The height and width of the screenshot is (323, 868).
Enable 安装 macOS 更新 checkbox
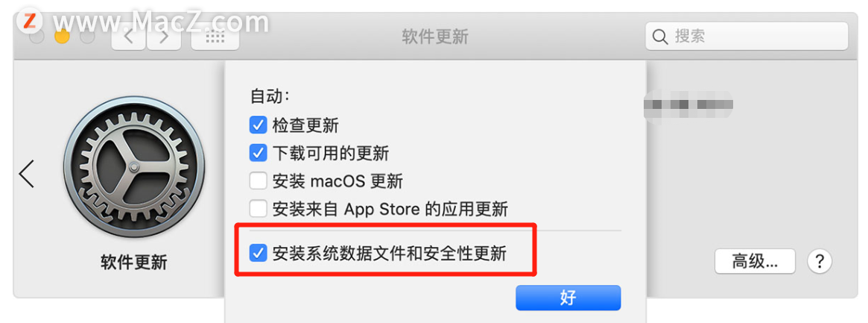[x=258, y=181]
